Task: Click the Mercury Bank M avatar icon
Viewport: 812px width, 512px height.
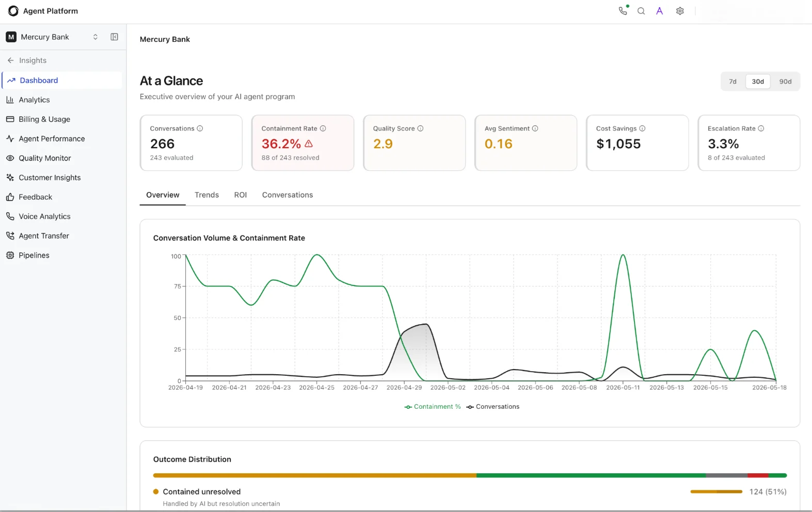Action: (11, 37)
